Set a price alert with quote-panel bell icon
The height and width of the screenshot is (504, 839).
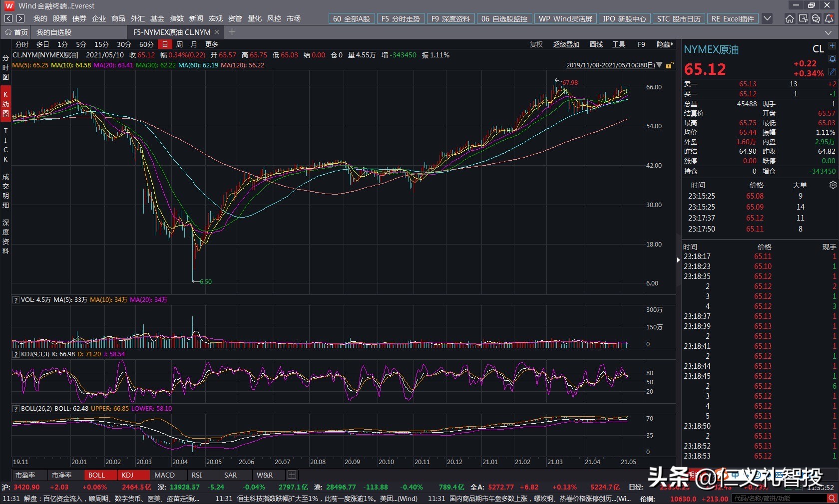point(832,59)
